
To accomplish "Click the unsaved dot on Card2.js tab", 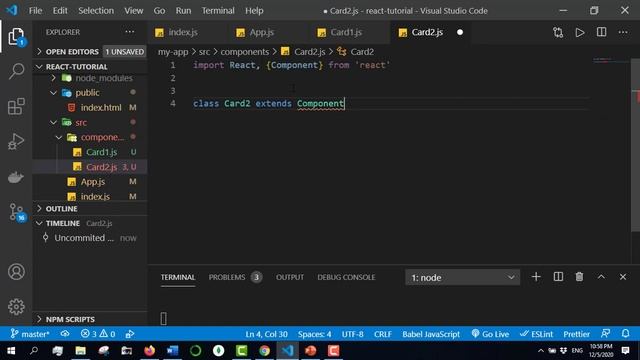I will [x=460, y=32].
